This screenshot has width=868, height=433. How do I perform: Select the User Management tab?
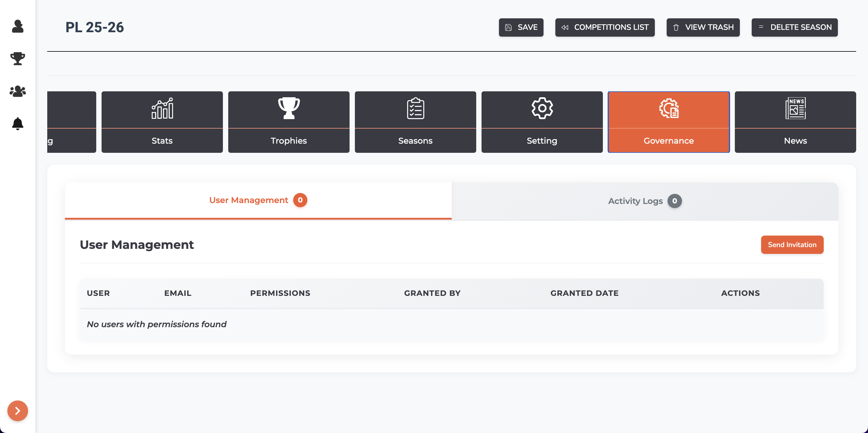(x=258, y=201)
